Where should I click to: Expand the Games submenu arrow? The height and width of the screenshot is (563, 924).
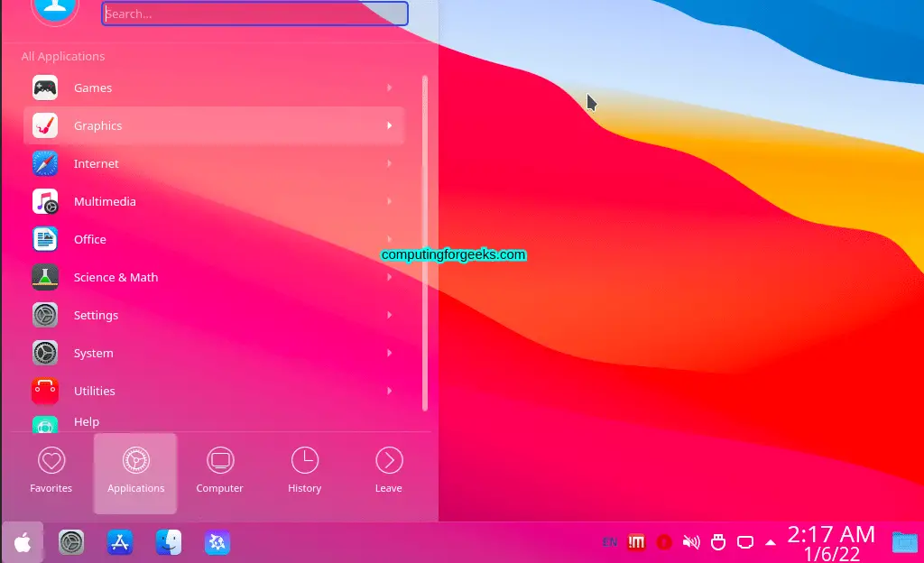[x=390, y=88]
